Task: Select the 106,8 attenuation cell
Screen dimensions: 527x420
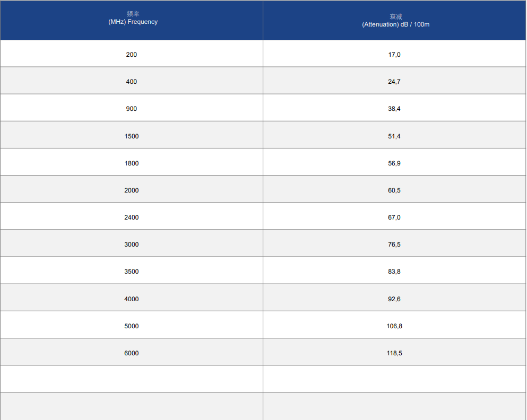Action: click(x=394, y=325)
